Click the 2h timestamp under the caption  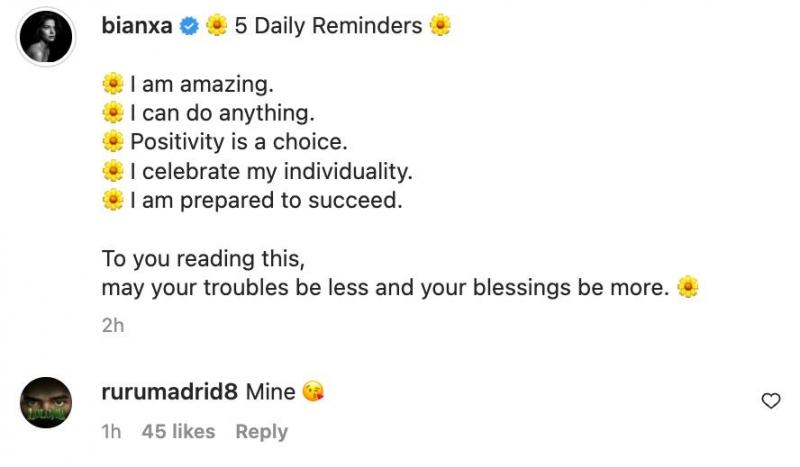pyautogui.click(x=112, y=326)
